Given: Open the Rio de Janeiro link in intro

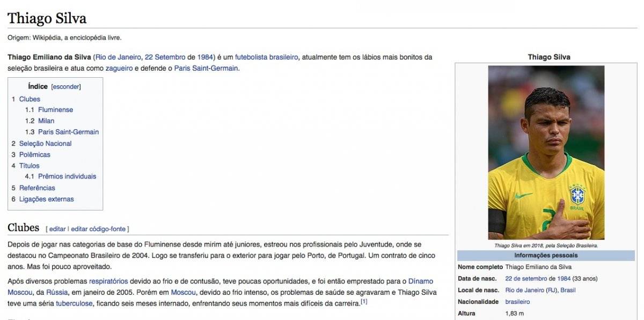Looking at the screenshot, I should click(118, 57).
